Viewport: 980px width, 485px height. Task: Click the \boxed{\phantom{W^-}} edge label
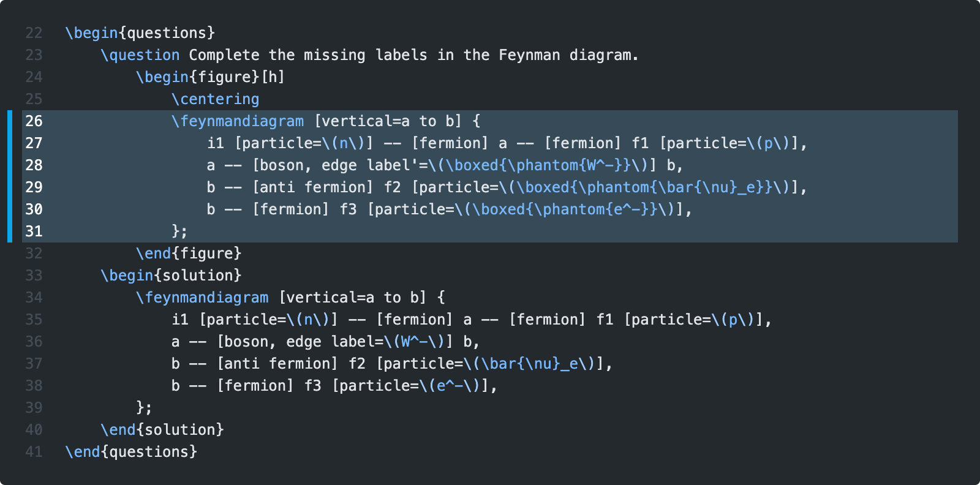click(542, 165)
